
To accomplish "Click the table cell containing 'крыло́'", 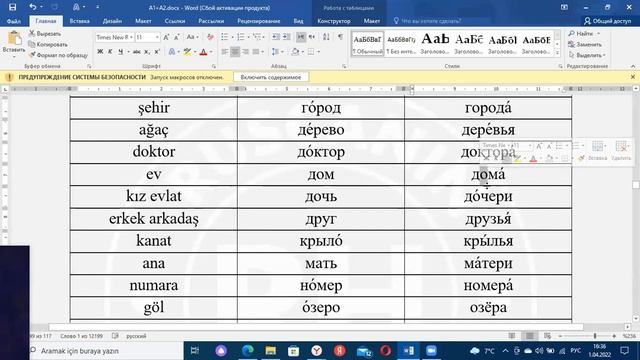I will click(321, 241).
